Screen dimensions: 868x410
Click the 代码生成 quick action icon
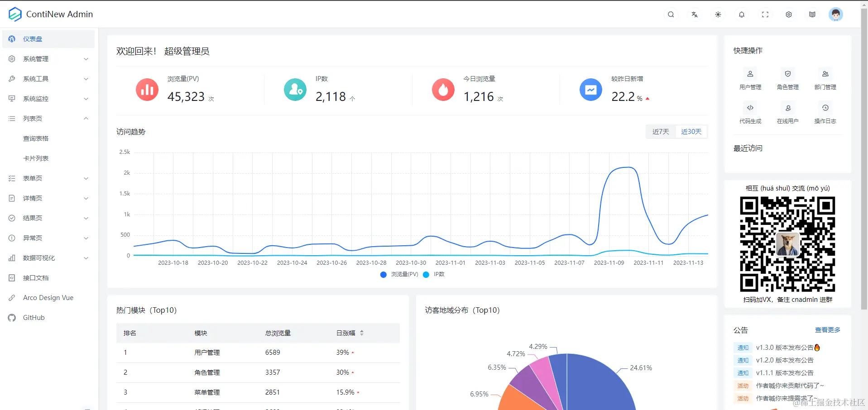pos(750,108)
